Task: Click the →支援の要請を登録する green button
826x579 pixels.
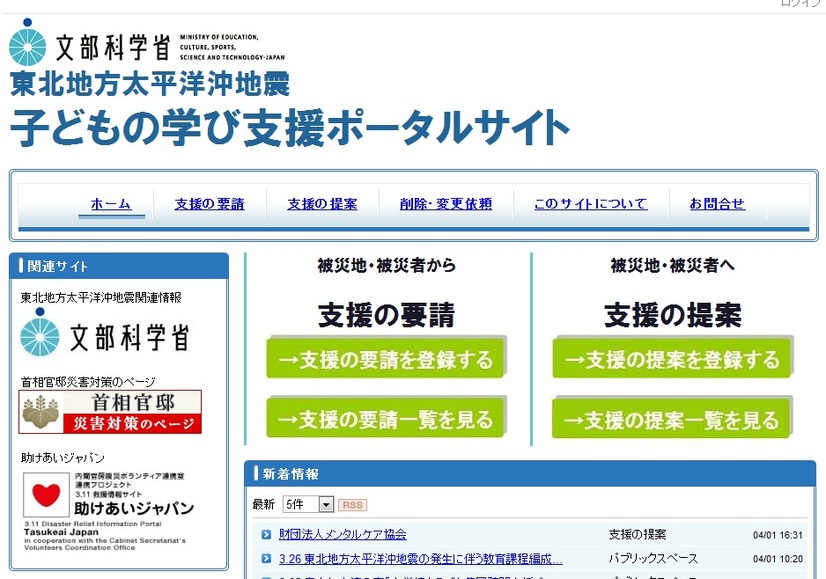Action: (386, 358)
